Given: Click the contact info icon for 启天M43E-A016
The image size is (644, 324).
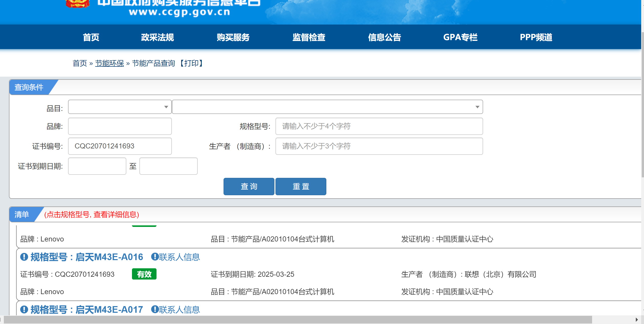Looking at the screenshot, I should pyautogui.click(x=155, y=257).
